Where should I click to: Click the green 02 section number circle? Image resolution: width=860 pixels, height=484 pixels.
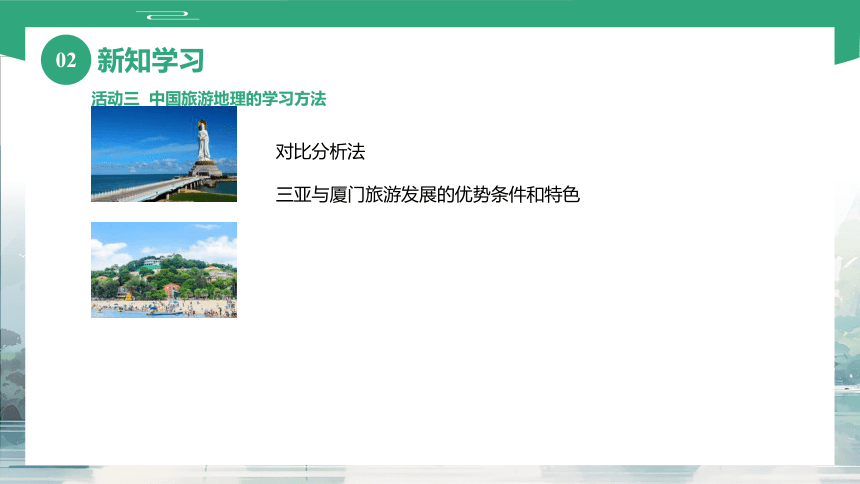click(66, 60)
